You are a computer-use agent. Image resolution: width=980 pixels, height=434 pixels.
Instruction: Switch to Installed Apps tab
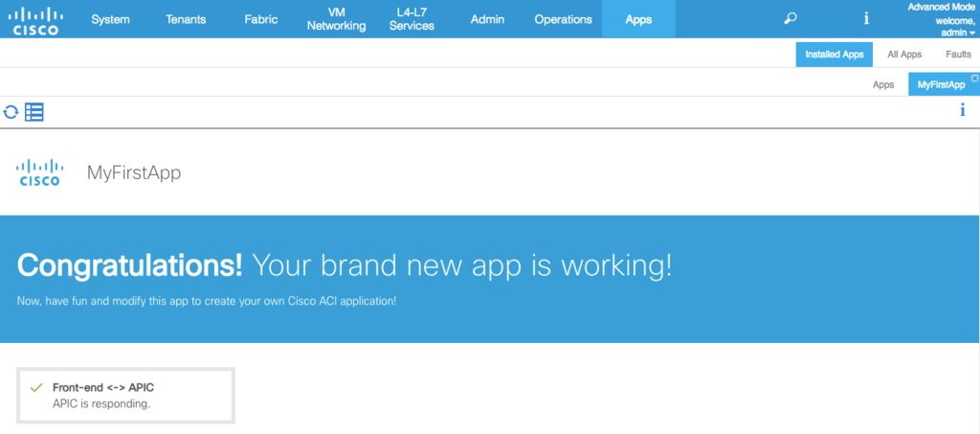tap(835, 55)
